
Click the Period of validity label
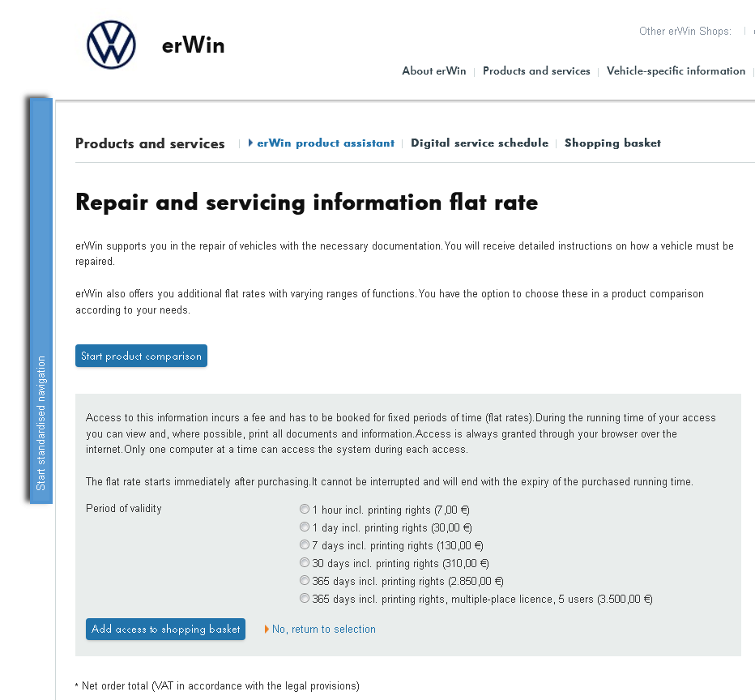pyautogui.click(x=123, y=508)
